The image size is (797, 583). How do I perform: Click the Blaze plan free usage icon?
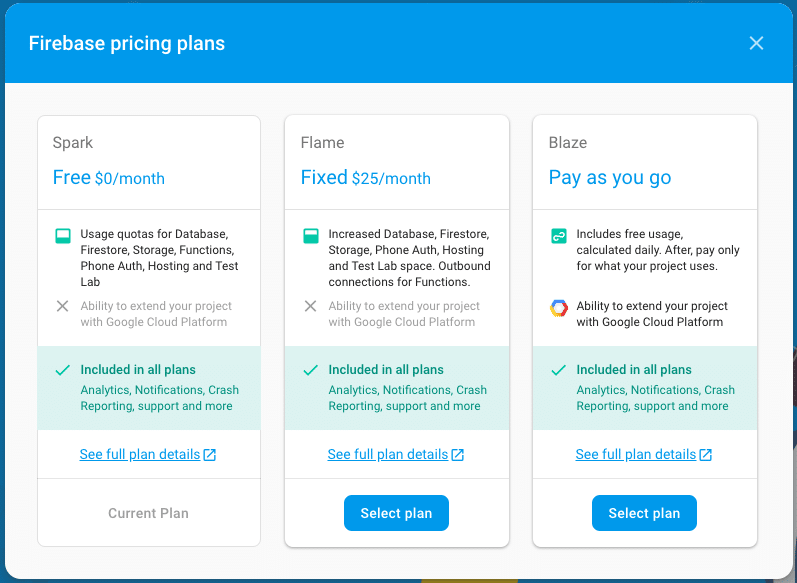[x=559, y=237]
